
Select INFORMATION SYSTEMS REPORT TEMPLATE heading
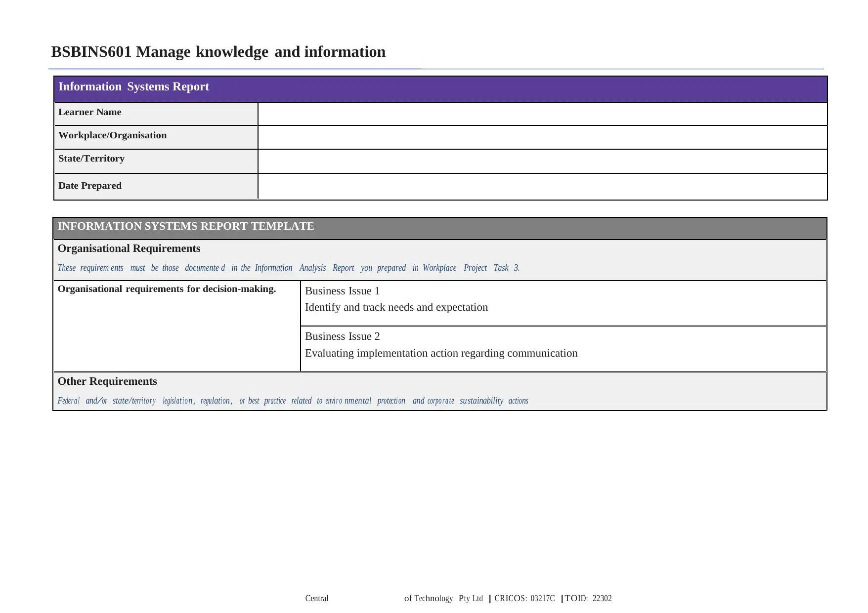click(x=186, y=226)
